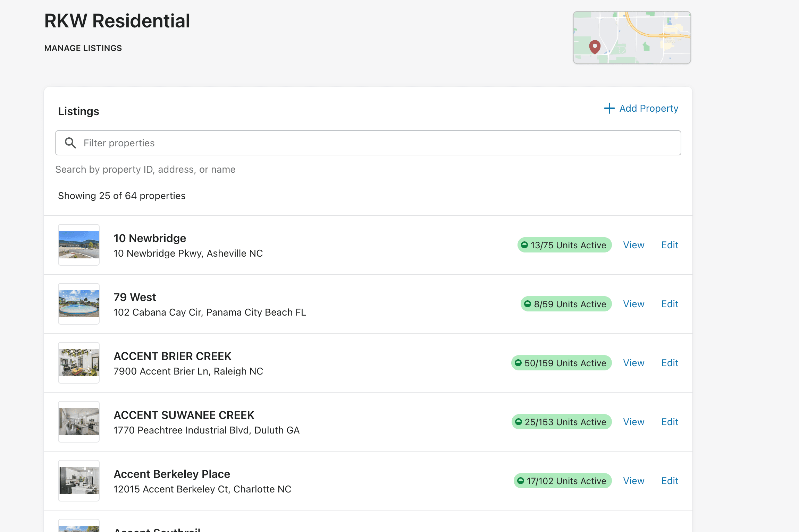
Task: Click the magnifier icon in the filter box
Action: click(x=70, y=143)
